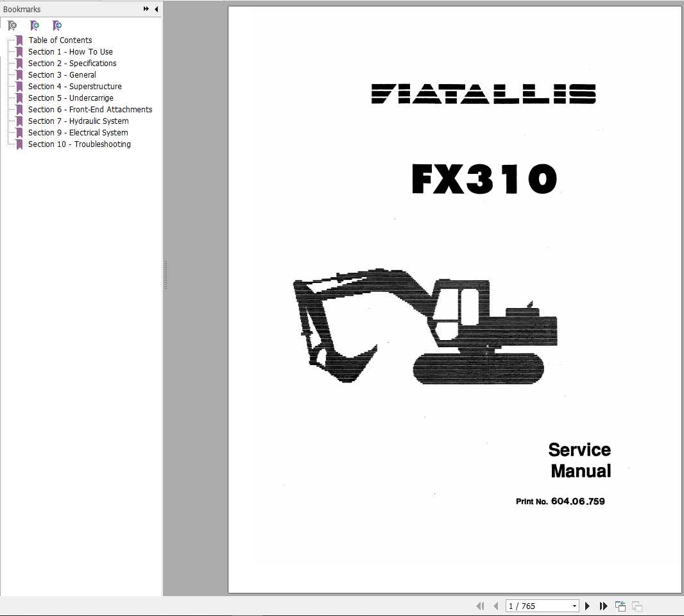
Task: Collapse the Bookmarks panel with the arrow
Action: point(157,9)
